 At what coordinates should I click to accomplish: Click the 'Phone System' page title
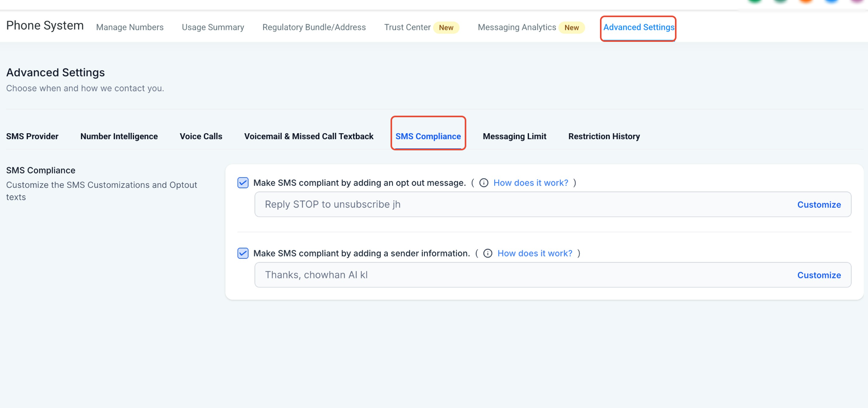click(45, 26)
